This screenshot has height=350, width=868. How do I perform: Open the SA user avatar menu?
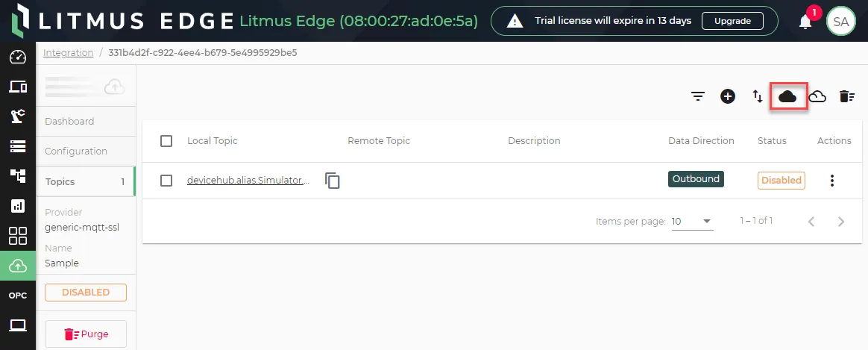[841, 22]
